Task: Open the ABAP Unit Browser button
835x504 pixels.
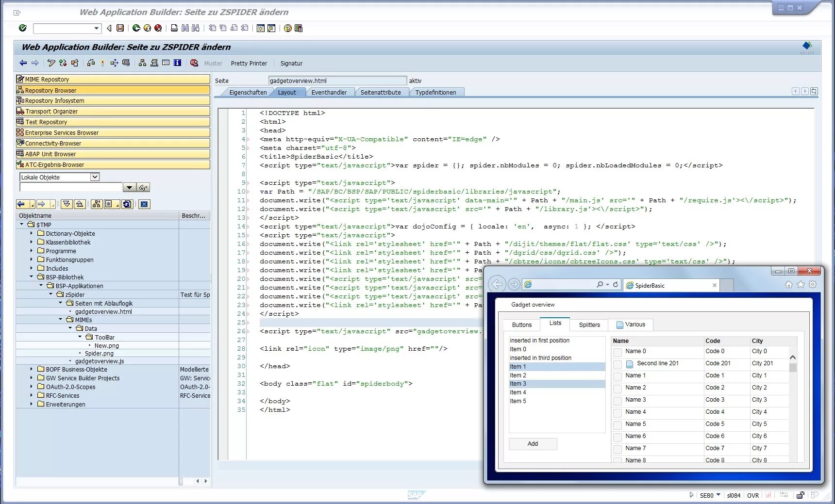Action: click(113, 154)
